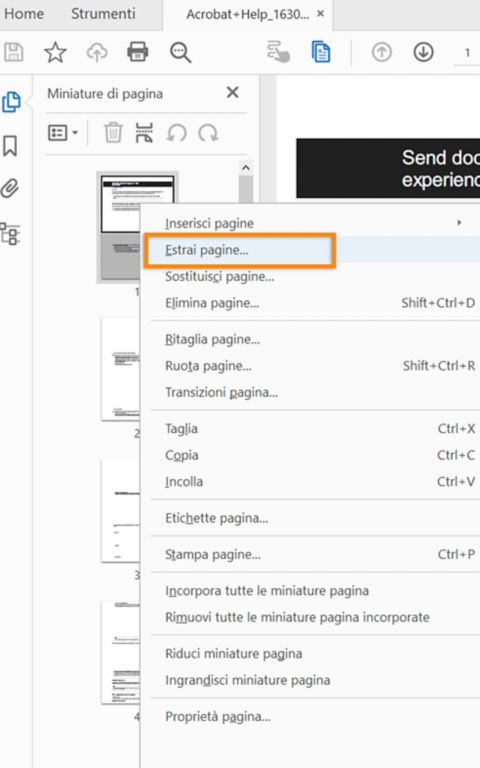Select the page 1 thumbnail

pos(119,227)
